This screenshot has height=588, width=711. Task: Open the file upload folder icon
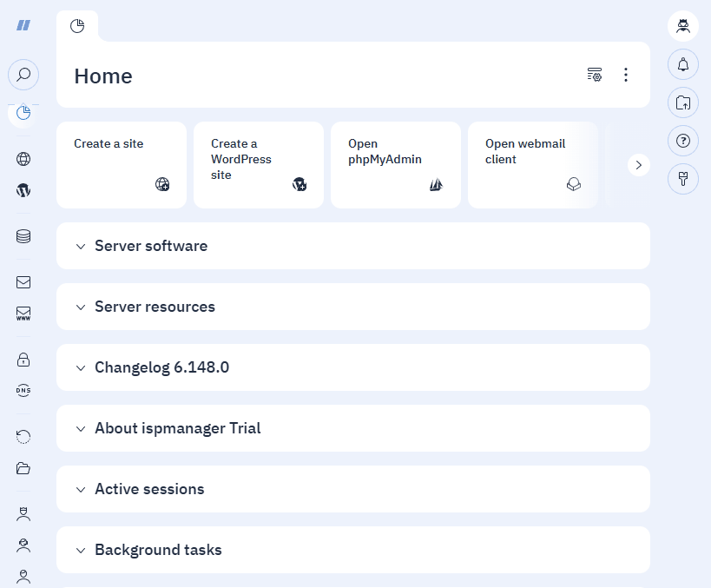click(x=683, y=102)
